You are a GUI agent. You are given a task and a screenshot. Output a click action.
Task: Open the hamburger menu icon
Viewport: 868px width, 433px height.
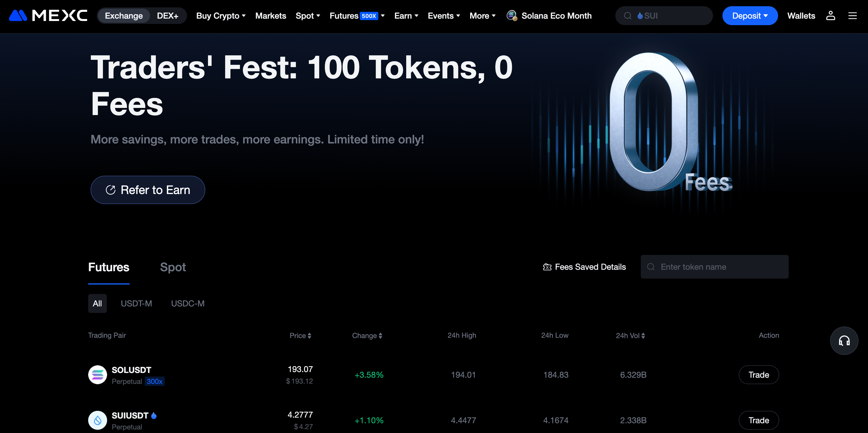click(852, 15)
